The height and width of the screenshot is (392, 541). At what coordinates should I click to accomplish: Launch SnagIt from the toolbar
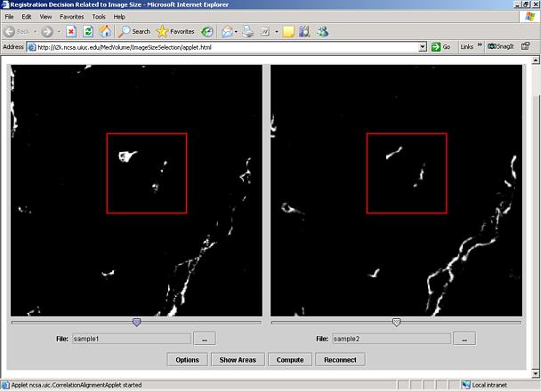pos(504,46)
